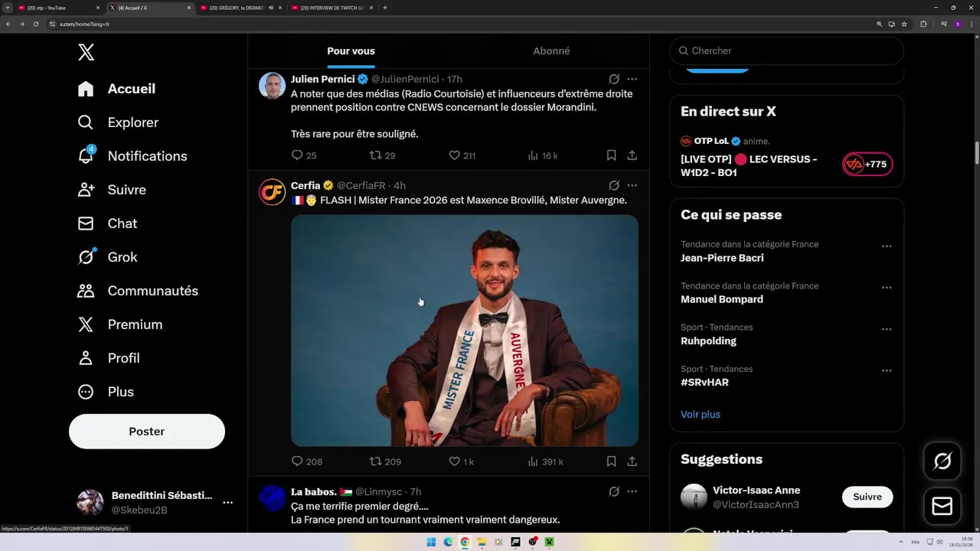Viewport: 980px width, 551px height.
Task: Open options for Manuel Bompard trend
Action: pyautogui.click(x=886, y=288)
